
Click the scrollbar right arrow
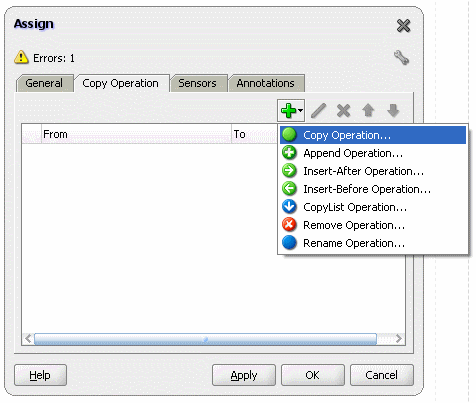coord(399,339)
